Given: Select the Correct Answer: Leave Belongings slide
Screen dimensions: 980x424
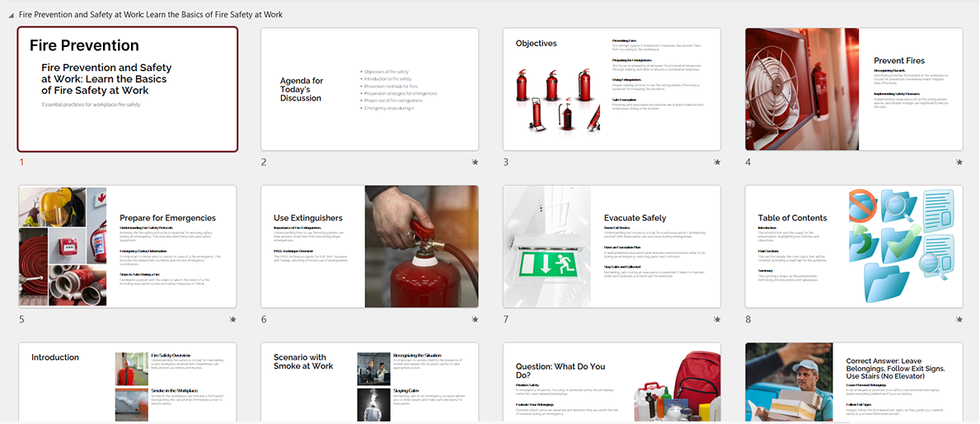Looking at the screenshot, I should [854, 382].
